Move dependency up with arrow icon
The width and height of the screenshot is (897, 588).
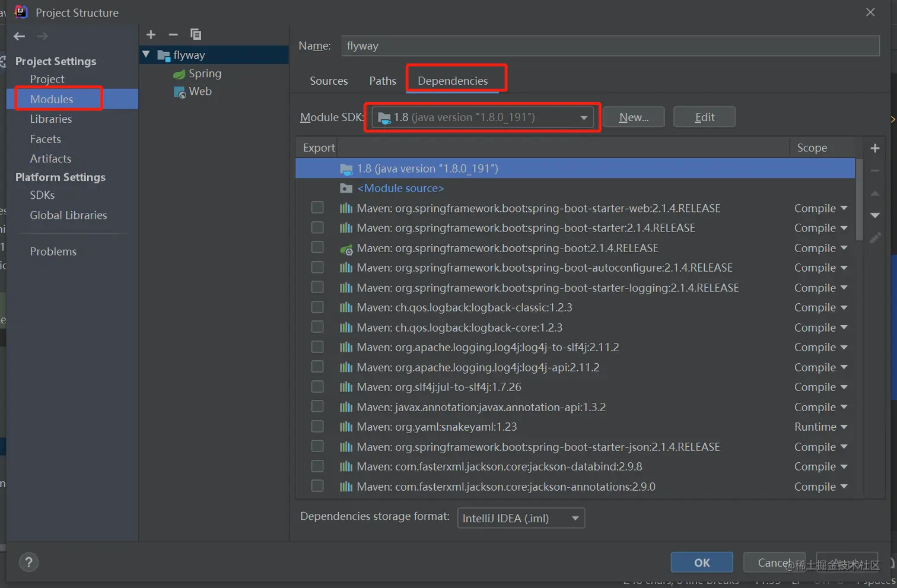(875, 193)
